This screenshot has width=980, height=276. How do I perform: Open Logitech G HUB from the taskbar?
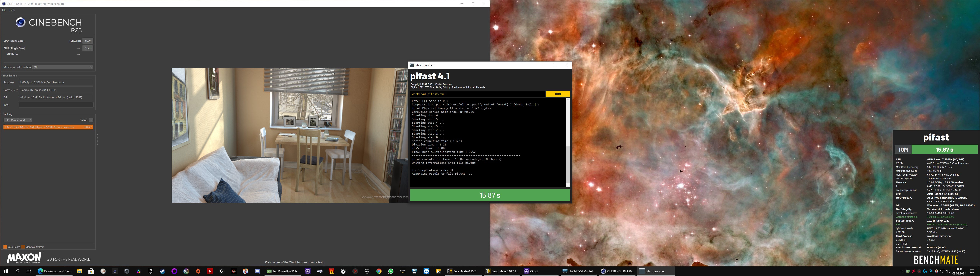click(x=221, y=271)
